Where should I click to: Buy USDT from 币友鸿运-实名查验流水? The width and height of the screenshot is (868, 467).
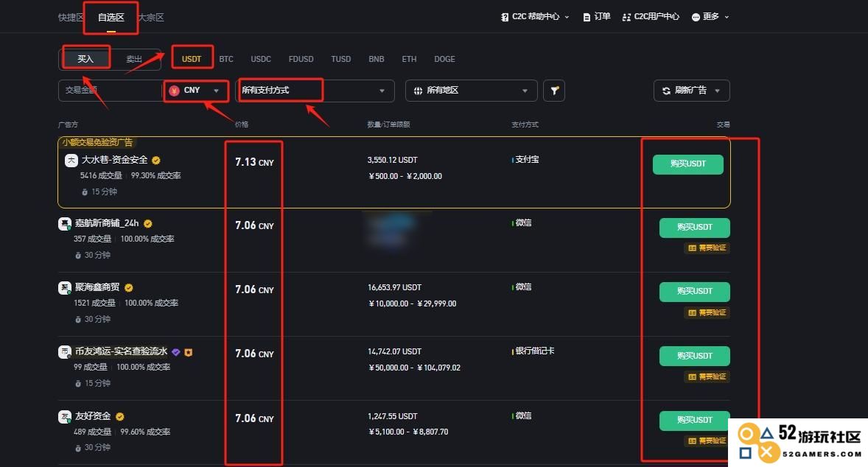click(x=694, y=356)
